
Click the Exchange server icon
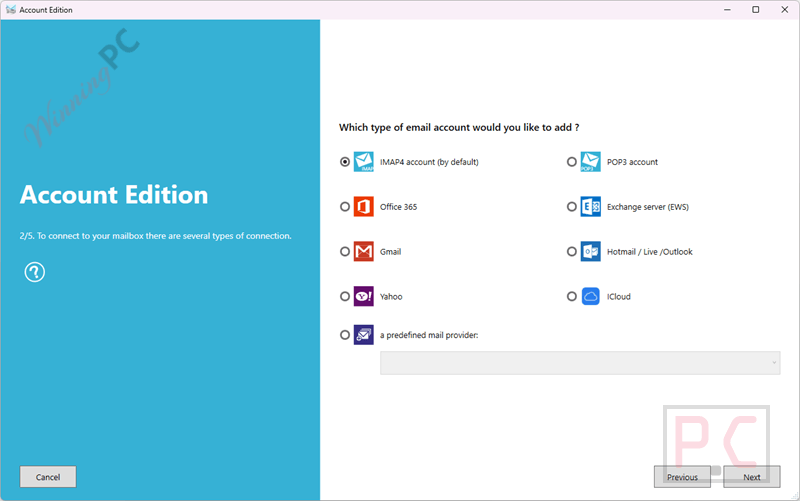(x=590, y=207)
